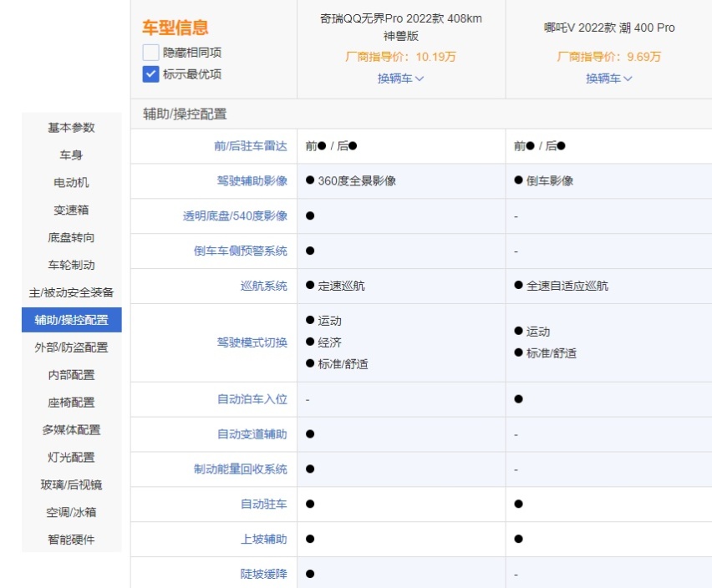Open 换辆车 dropdown under 奇瑞QQ无界Pro
This screenshot has height=588, width=712.
(x=400, y=79)
